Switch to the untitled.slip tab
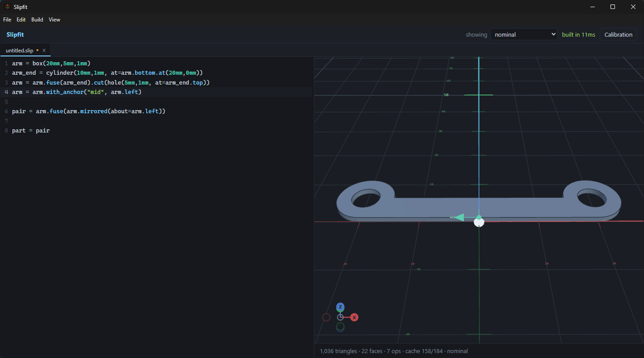 (x=22, y=51)
